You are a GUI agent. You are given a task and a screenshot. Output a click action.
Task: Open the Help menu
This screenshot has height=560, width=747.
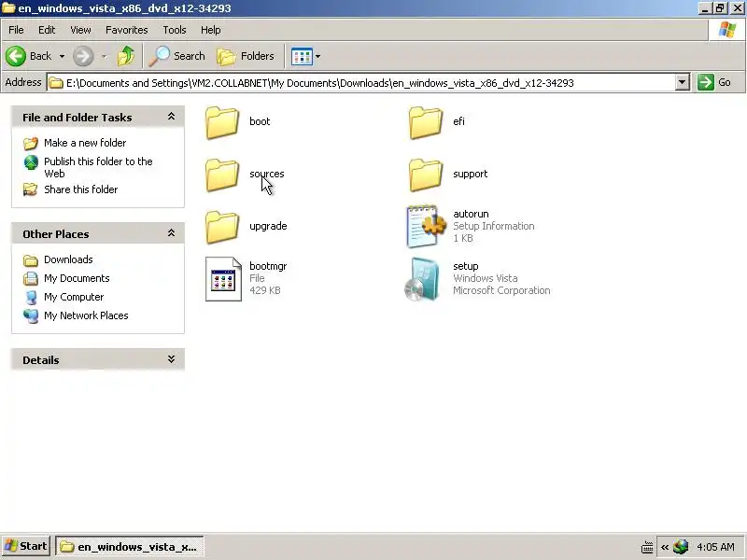tap(211, 30)
